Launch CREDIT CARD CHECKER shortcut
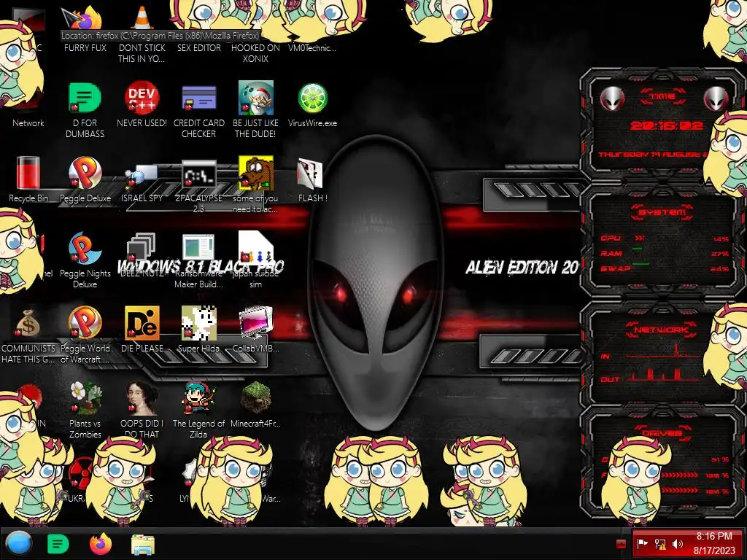The width and height of the screenshot is (747, 560). (198, 98)
